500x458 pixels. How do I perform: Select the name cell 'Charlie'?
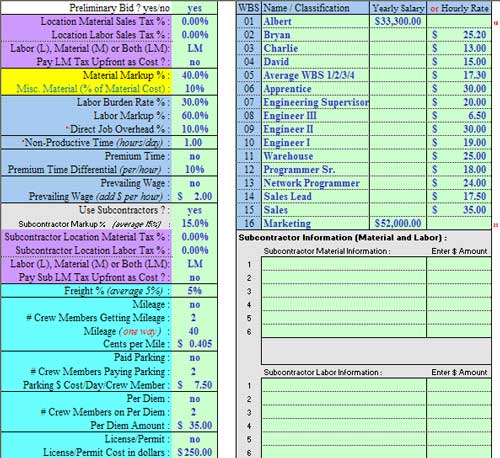(315, 48)
